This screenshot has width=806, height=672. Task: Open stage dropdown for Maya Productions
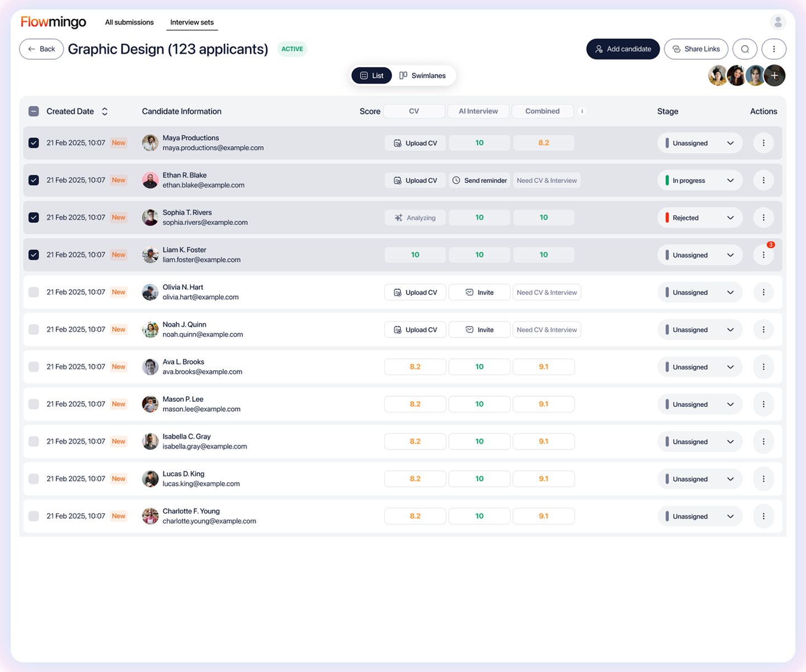[x=700, y=143]
